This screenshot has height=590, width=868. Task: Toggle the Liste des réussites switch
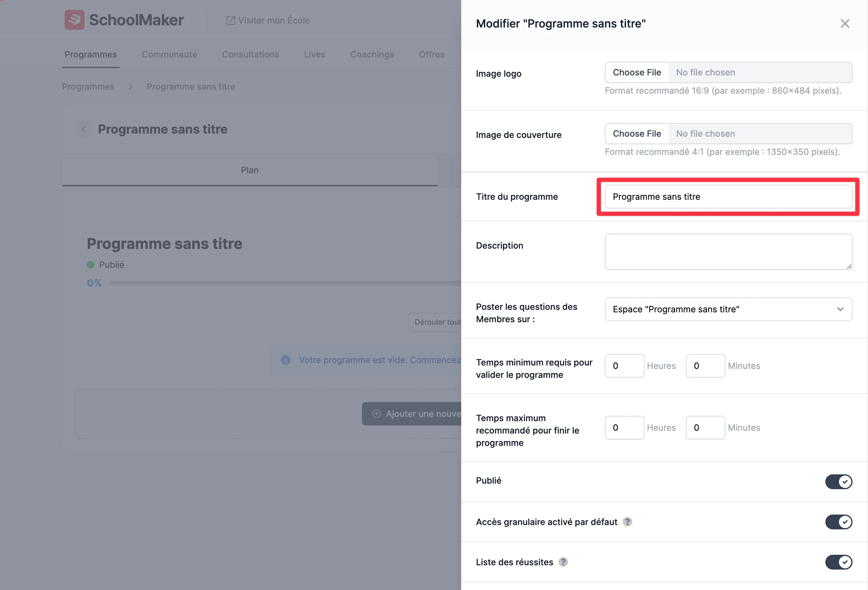click(x=839, y=562)
